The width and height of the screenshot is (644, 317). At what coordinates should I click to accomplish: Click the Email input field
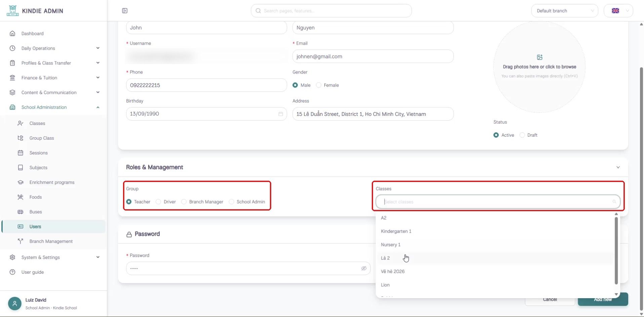[373, 56]
